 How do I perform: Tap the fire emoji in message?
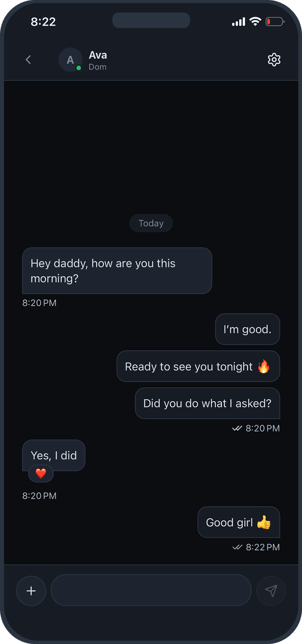[263, 366]
